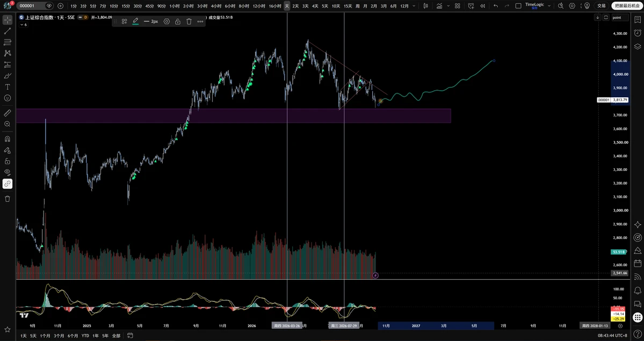
Task: Switch to the 1小时 timeframe
Action: pos(174,6)
